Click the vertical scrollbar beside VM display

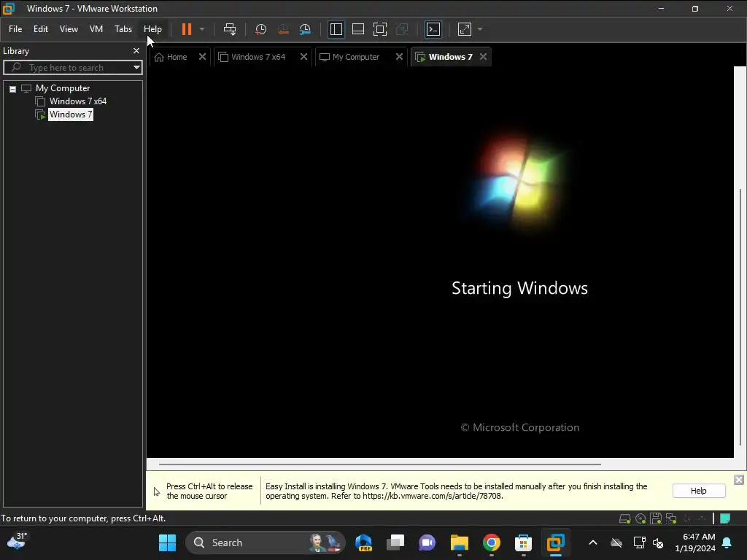740,316
